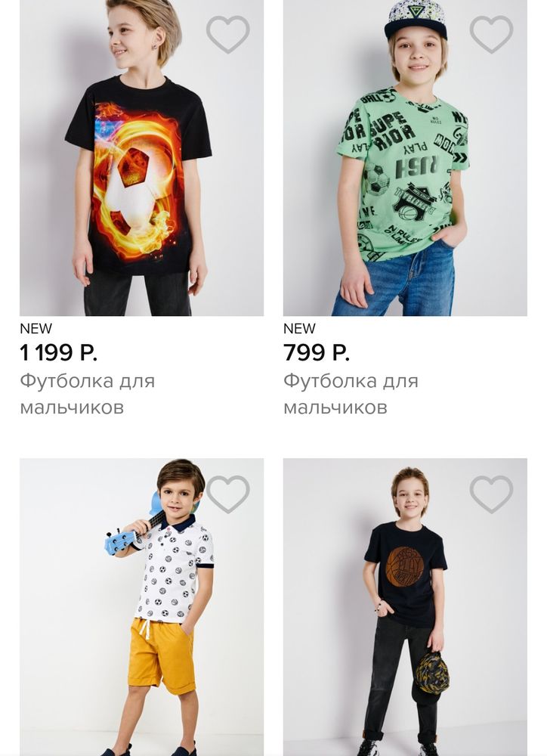Click the NEW label above 799 Р.
The width and height of the screenshot is (547, 756).
coord(299,329)
